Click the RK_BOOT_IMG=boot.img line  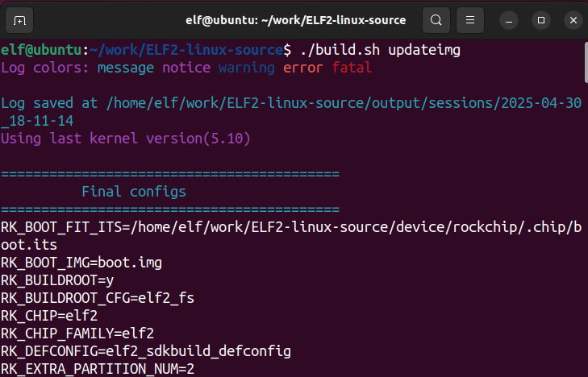click(x=81, y=263)
